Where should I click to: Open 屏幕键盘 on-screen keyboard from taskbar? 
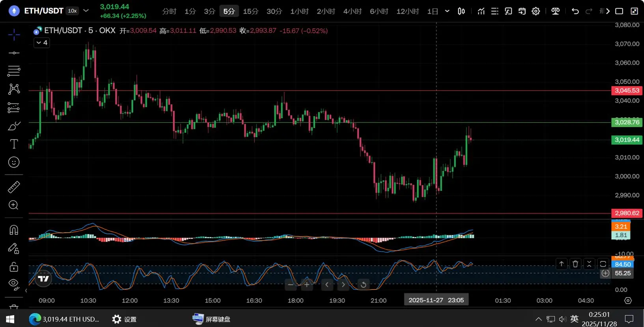[211, 319]
